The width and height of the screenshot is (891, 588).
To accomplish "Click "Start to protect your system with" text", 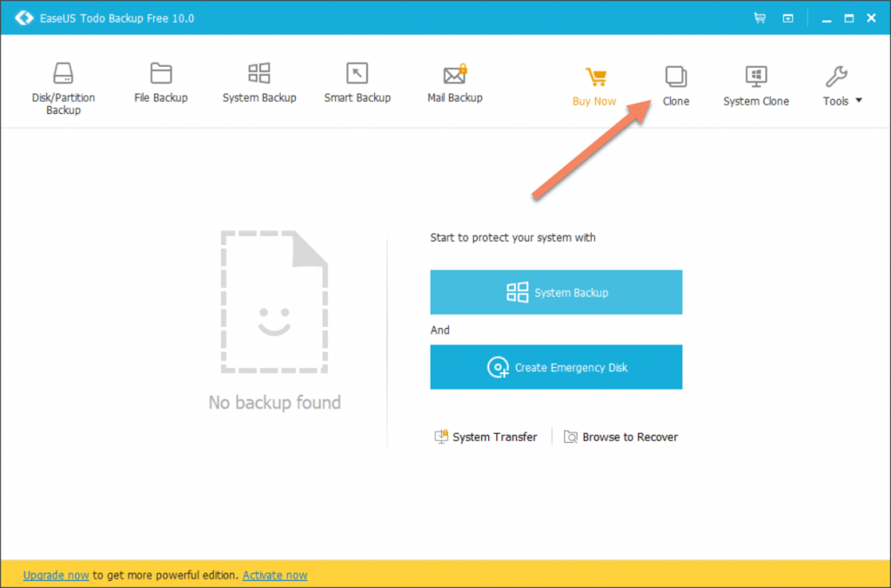I will click(x=512, y=237).
